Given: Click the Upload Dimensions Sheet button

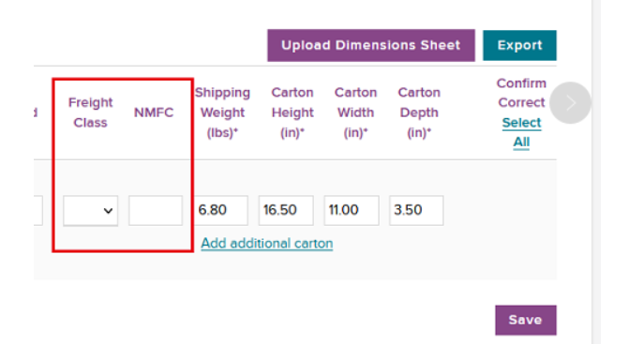Looking at the screenshot, I should coord(371,45).
